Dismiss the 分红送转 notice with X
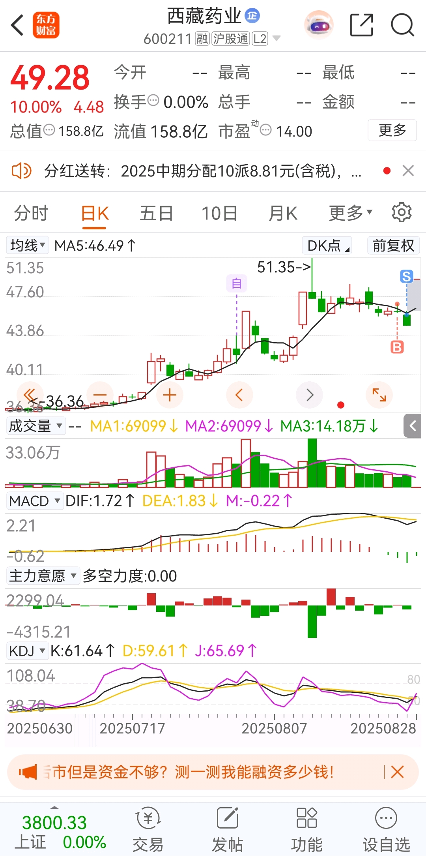426x868 pixels. tap(408, 171)
